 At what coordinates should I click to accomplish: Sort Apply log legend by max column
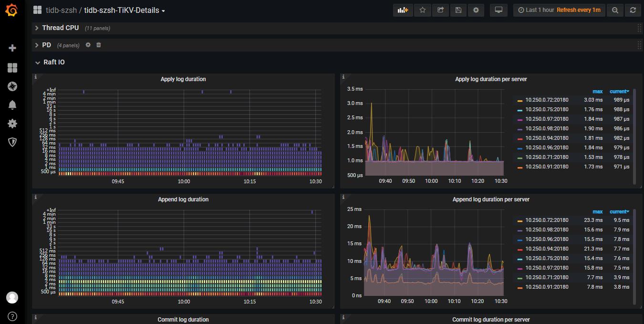point(597,91)
